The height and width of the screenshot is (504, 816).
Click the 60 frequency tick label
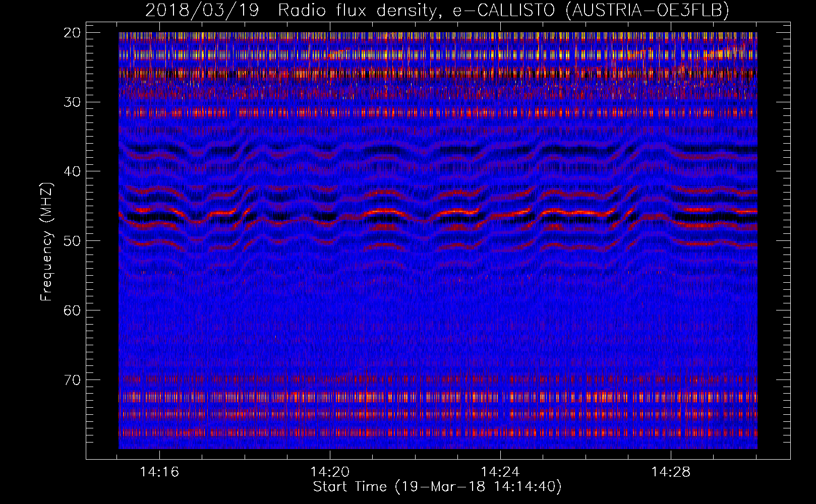[x=72, y=310]
